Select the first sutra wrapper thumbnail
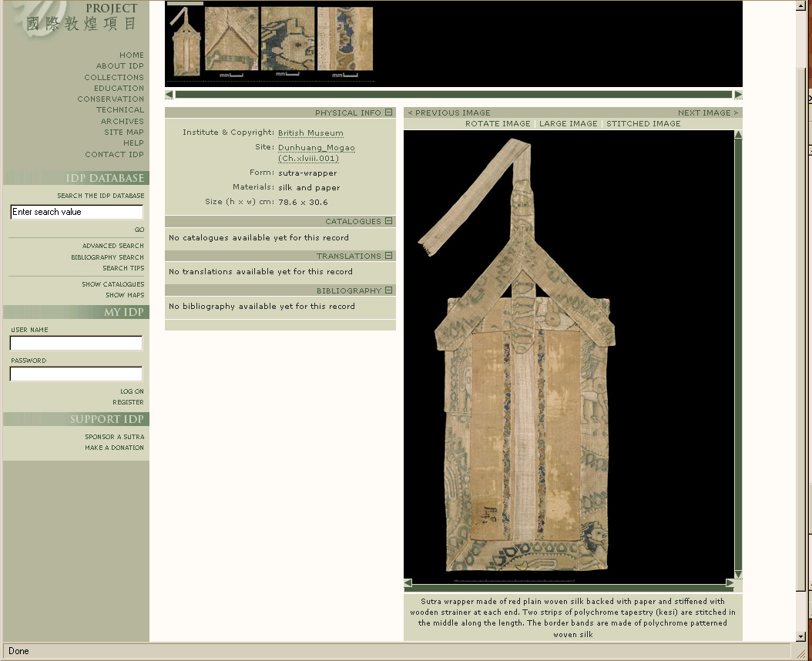Screen dimensions: 812x661 click(x=184, y=42)
